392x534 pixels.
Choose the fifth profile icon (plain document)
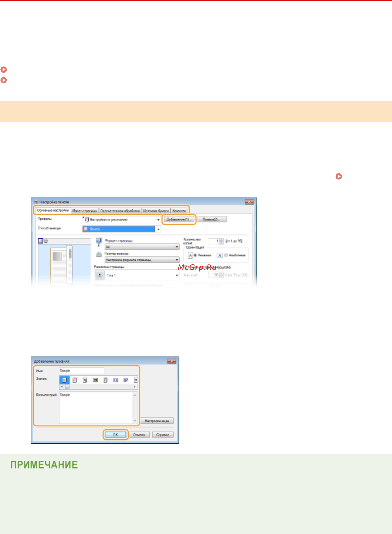tap(106, 380)
